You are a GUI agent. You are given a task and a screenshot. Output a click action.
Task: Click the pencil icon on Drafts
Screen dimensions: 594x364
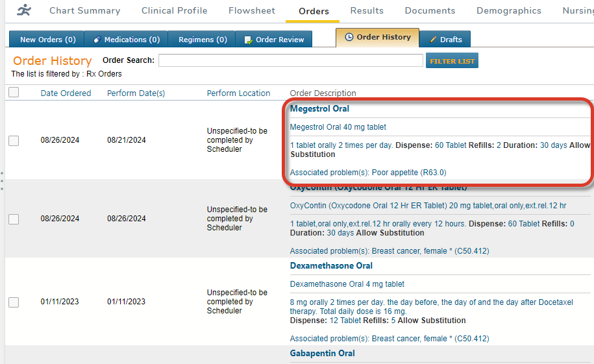click(x=433, y=40)
